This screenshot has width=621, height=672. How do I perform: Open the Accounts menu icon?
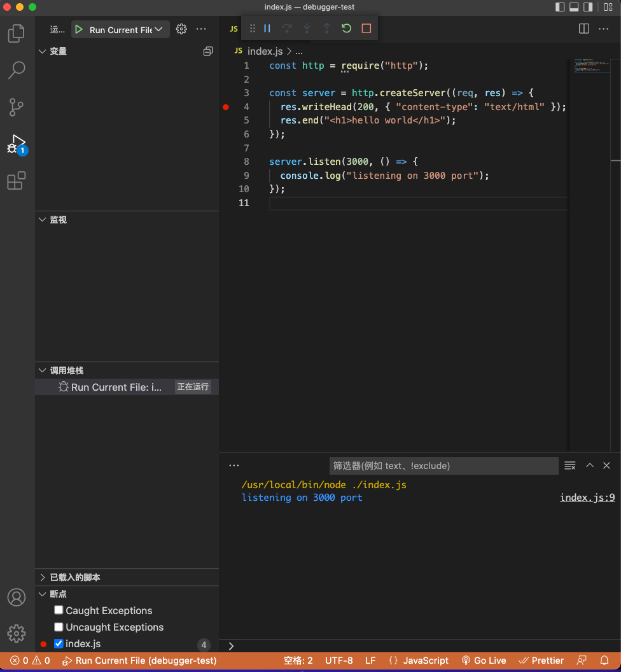click(x=17, y=597)
